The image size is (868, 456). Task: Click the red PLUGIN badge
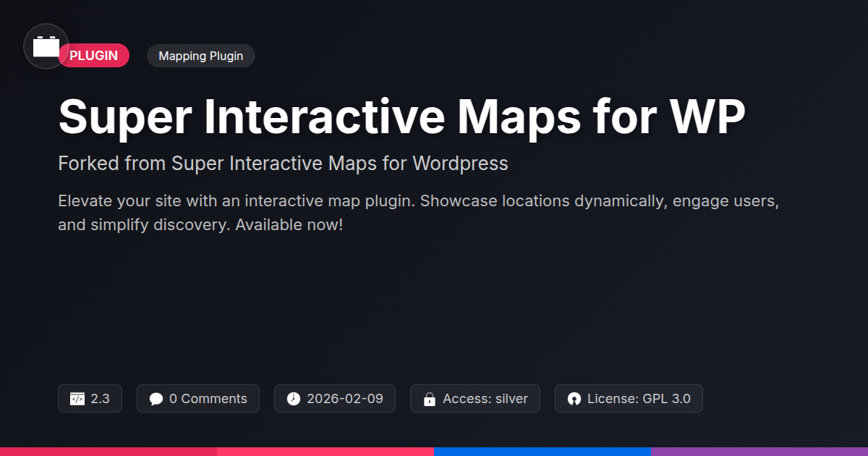coord(94,56)
